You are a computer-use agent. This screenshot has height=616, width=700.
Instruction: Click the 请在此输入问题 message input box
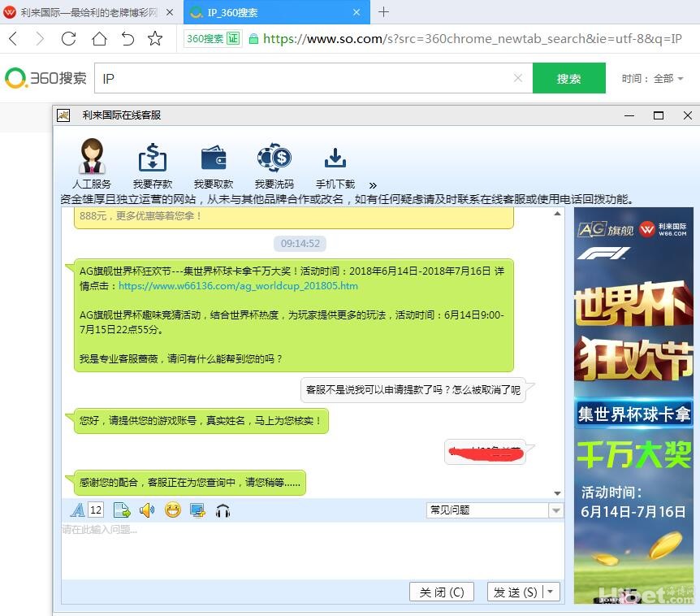click(x=313, y=551)
